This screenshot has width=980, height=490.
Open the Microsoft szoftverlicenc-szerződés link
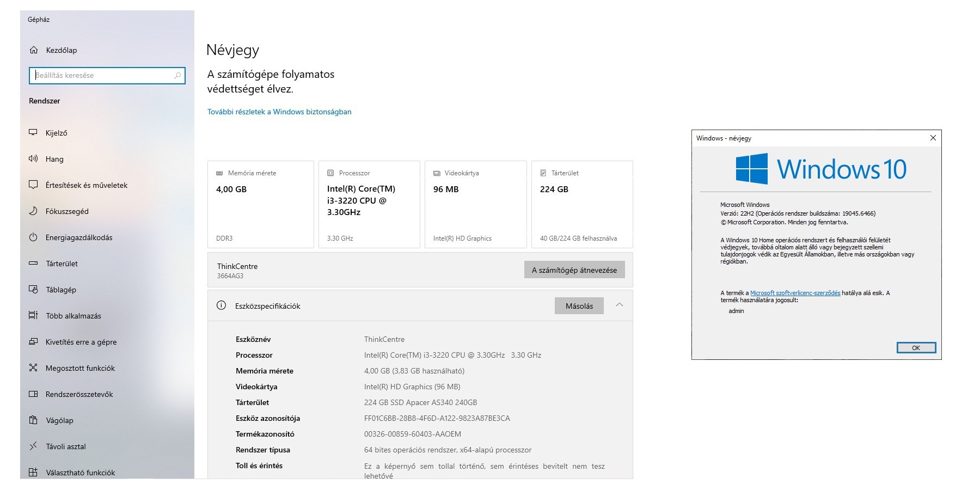(x=795, y=293)
